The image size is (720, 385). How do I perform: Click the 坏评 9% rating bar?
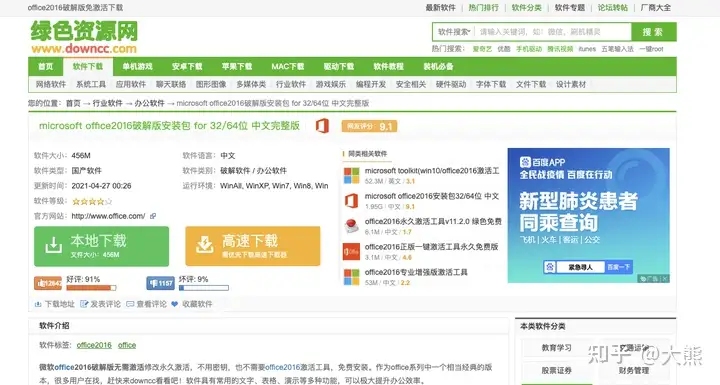click(204, 288)
